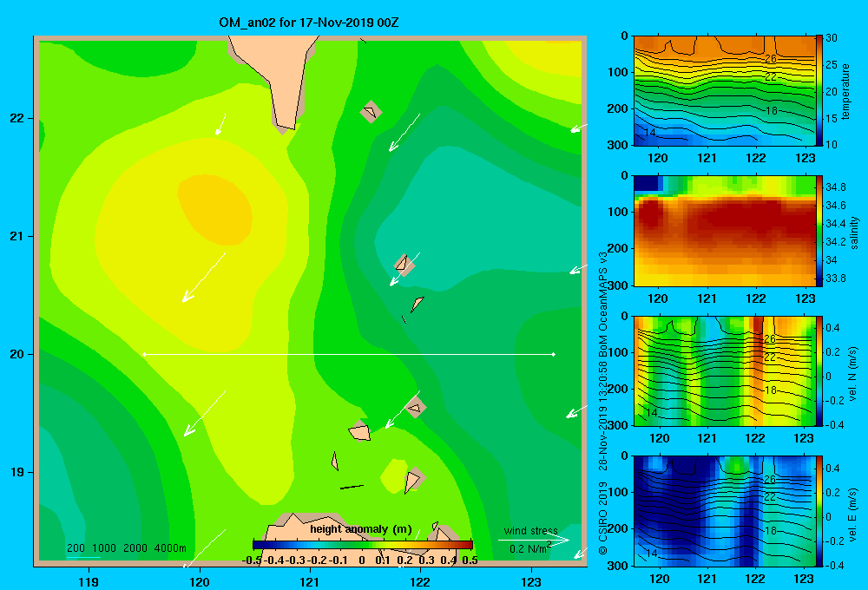The width and height of the screenshot is (868, 590).
Task: Click the '1000' depth legend entry
Action: coord(104,548)
